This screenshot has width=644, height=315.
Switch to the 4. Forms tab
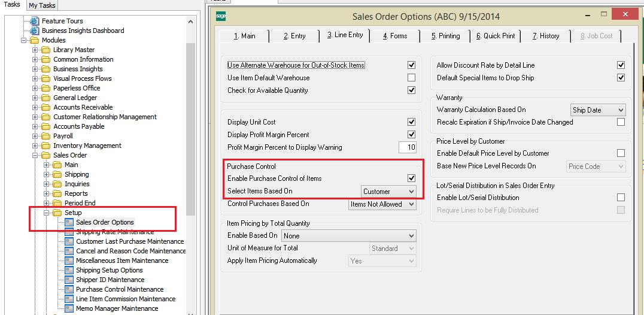point(394,36)
